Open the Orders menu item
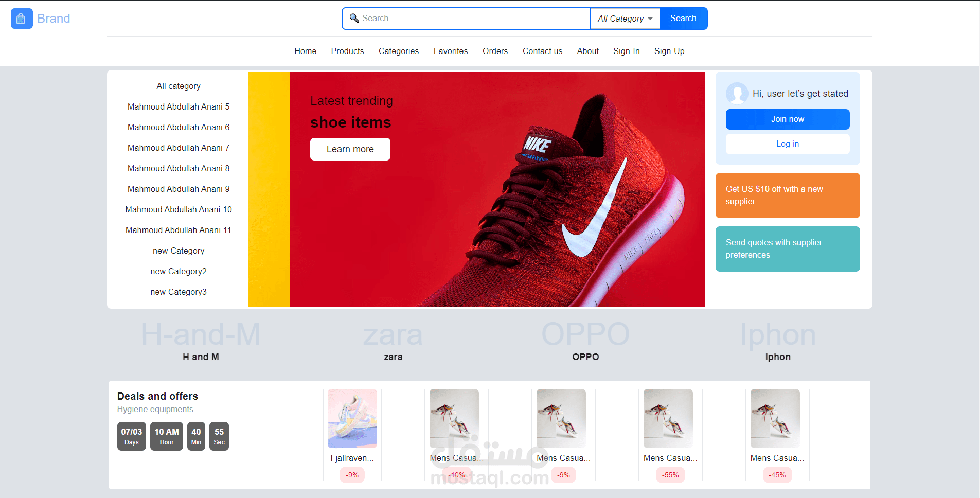This screenshot has height=498, width=980. coord(495,51)
